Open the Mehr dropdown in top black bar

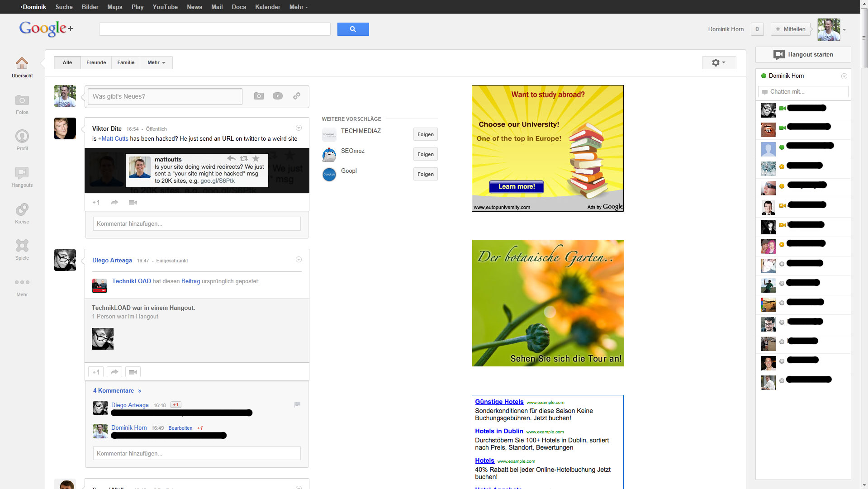click(299, 7)
